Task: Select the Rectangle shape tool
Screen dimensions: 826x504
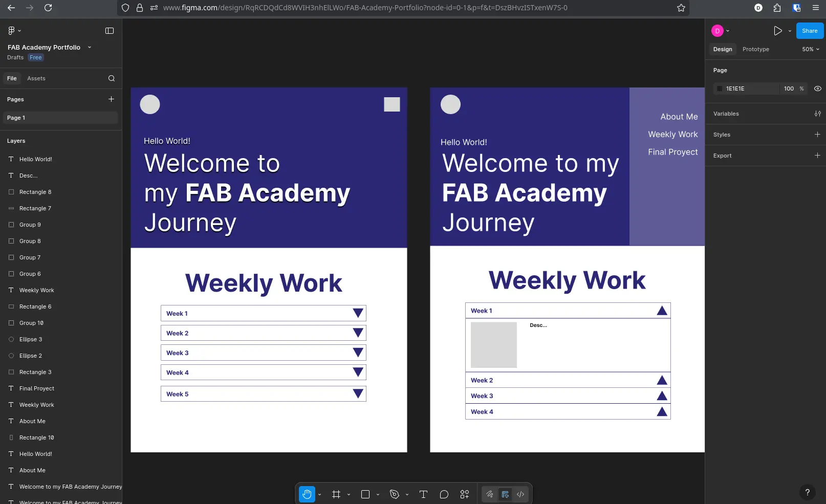Action: click(365, 494)
